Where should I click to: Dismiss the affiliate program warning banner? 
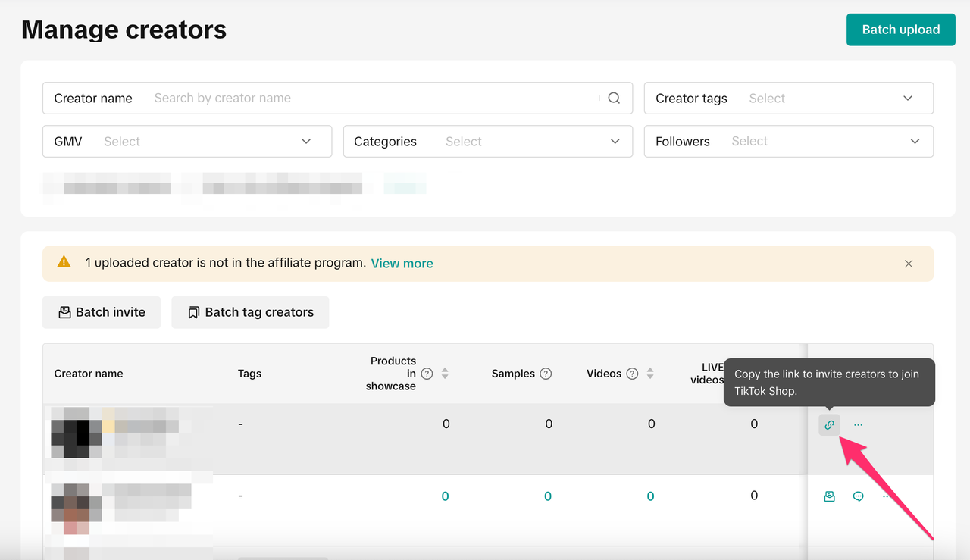[909, 264]
